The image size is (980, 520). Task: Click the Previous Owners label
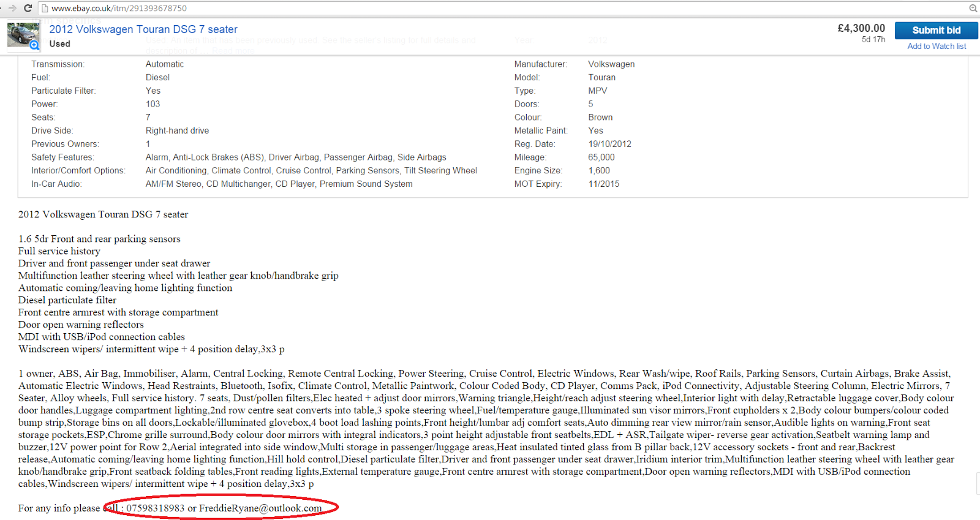65,144
